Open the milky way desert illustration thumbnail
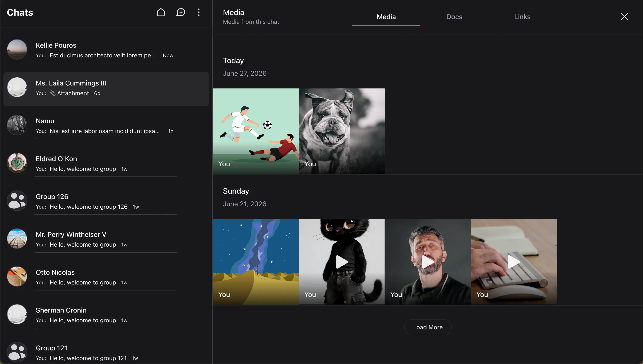The image size is (643, 364). click(x=256, y=262)
